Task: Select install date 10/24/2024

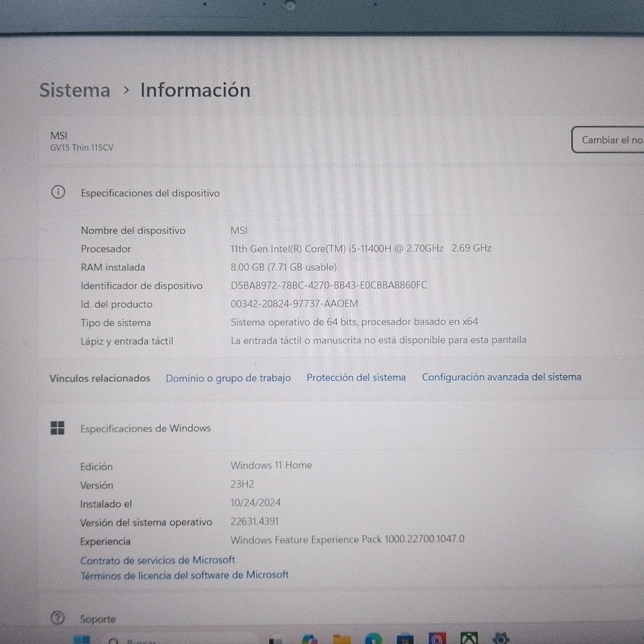Action: tap(255, 502)
